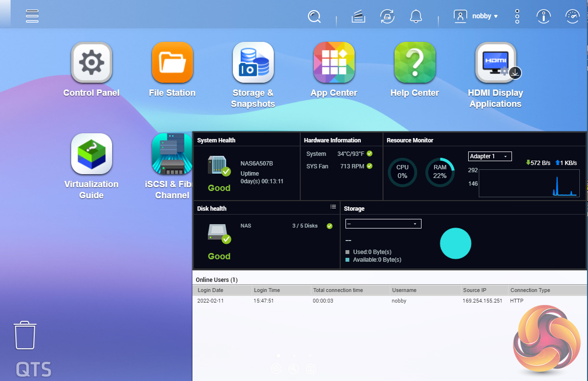This screenshot has height=381, width=588.
Task: Open the QTS trash can
Action: pyautogui.click(x=25, y=335)
